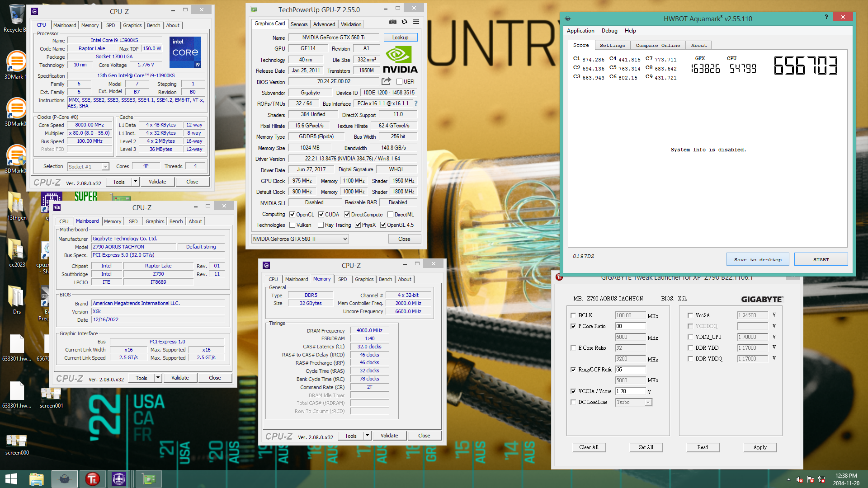
Task: Click the help question mark in Aquamark title bar
Action: click(826, 17)
